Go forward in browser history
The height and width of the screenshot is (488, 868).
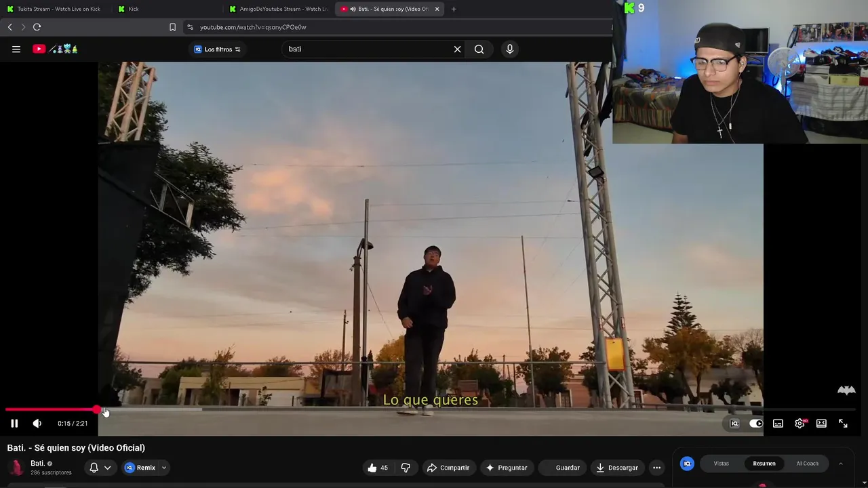[23, 27]
